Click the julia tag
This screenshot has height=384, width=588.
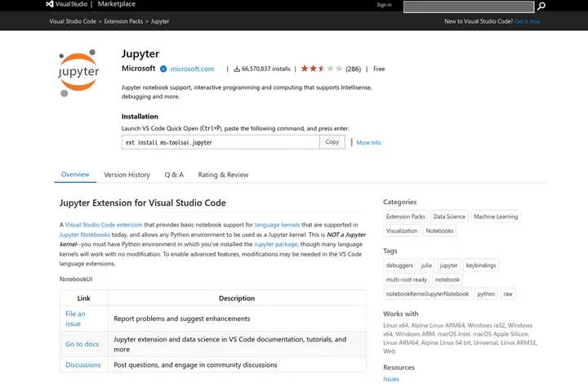pyautogui.click(x=426, y=266)
